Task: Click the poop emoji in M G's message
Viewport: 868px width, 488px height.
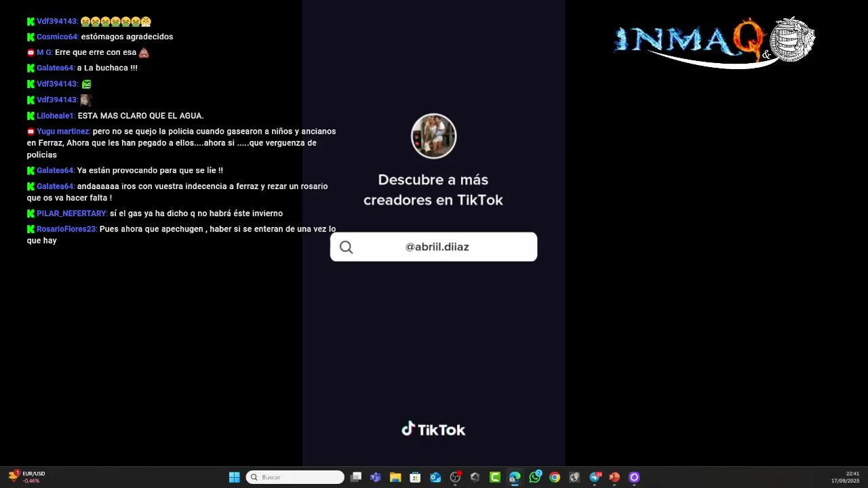Action: pos(144,52)
